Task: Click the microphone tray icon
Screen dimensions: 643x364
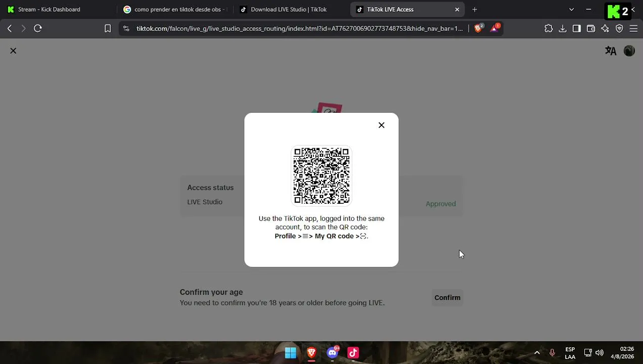Action: click(x=552, y=353)
